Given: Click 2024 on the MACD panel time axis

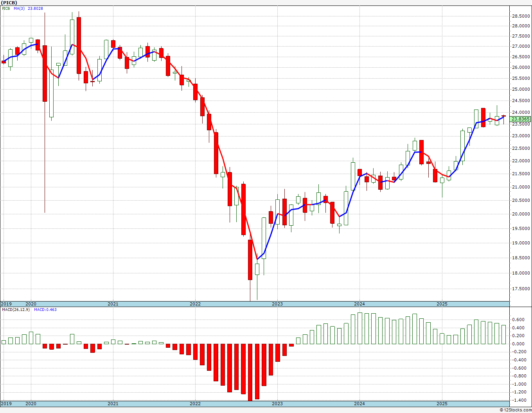Looking at the screenshot, I should [x=359, y=404].
